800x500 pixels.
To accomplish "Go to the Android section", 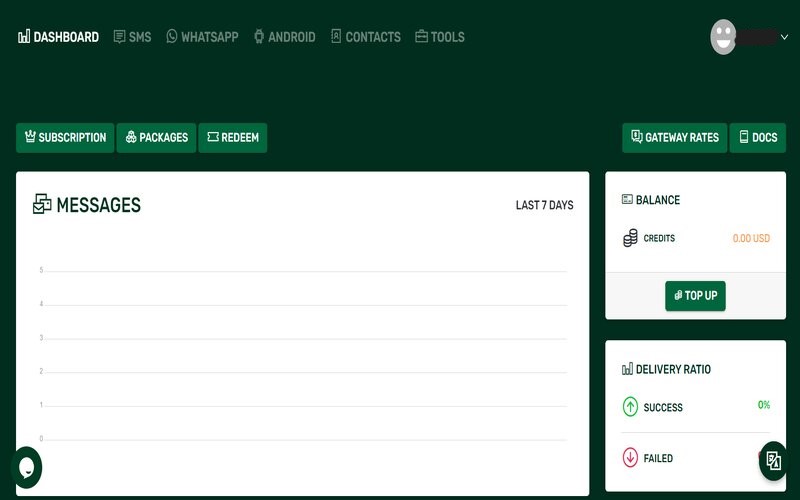I will point(284,37).
